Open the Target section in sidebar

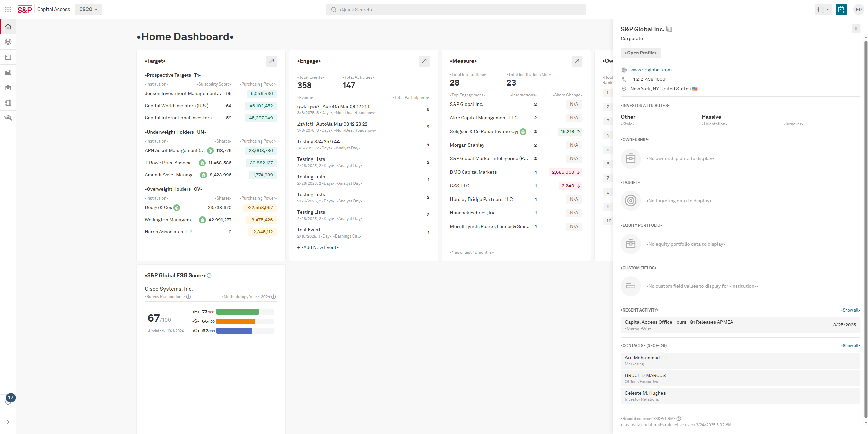[x=8, y=42]
